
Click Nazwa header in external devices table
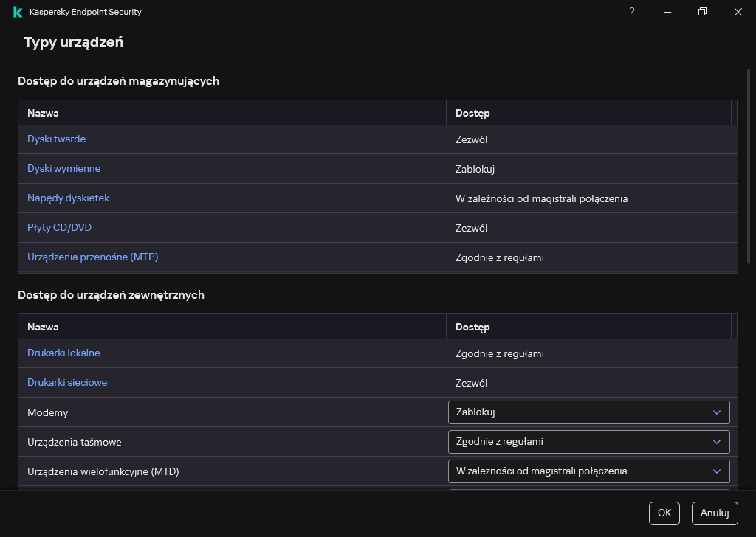(x=43, y=327)
